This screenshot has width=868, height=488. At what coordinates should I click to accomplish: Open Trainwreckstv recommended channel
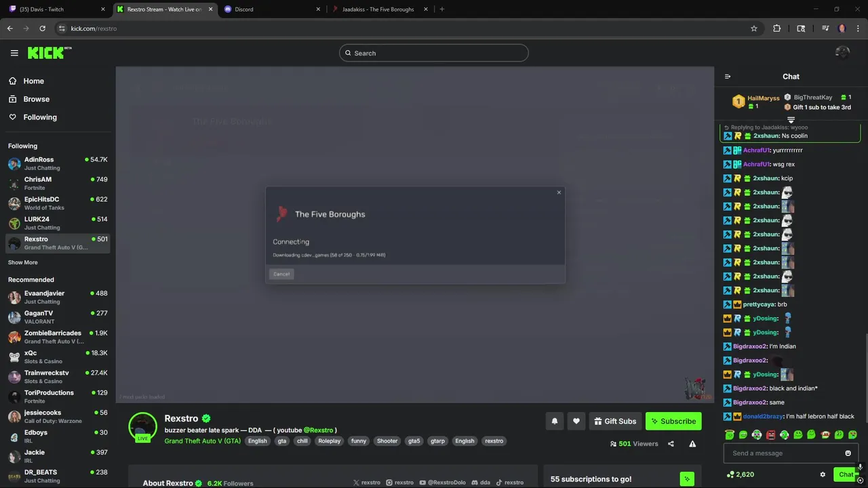[58, 376]
